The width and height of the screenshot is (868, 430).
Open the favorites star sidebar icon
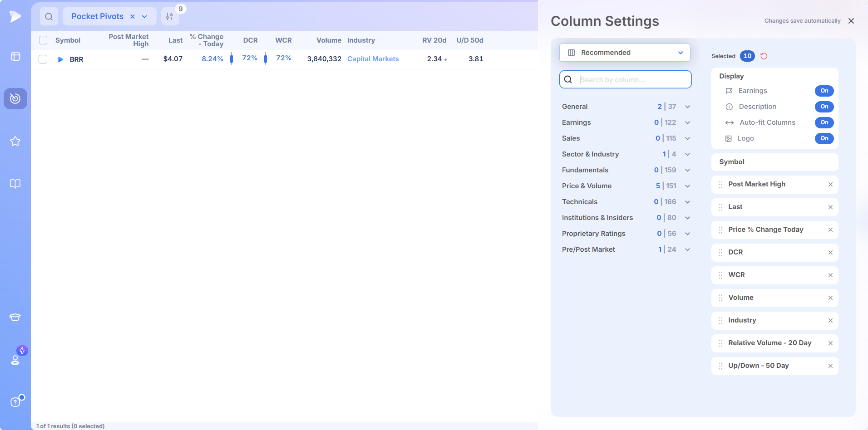(15, 141)
